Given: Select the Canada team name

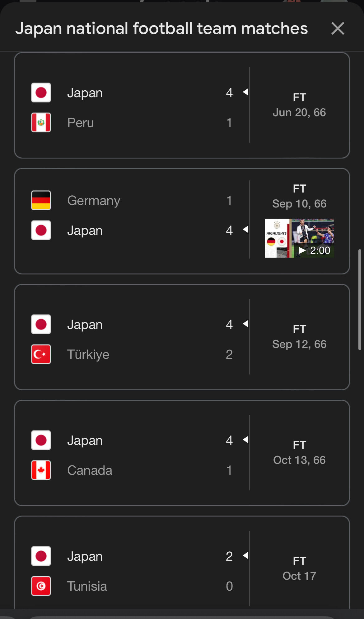Looking at the screenshot, I should pos(90,470).
